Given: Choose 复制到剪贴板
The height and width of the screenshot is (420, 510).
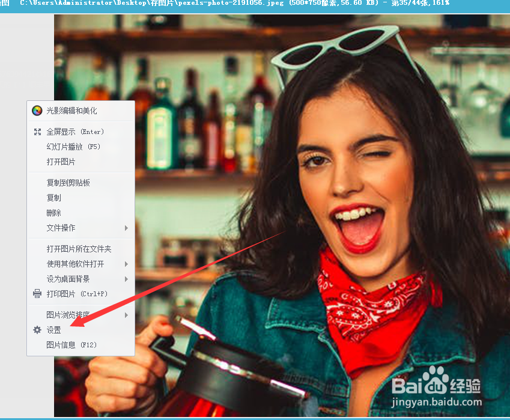Looking at the screenshot, I should click(x=80, y=183).
